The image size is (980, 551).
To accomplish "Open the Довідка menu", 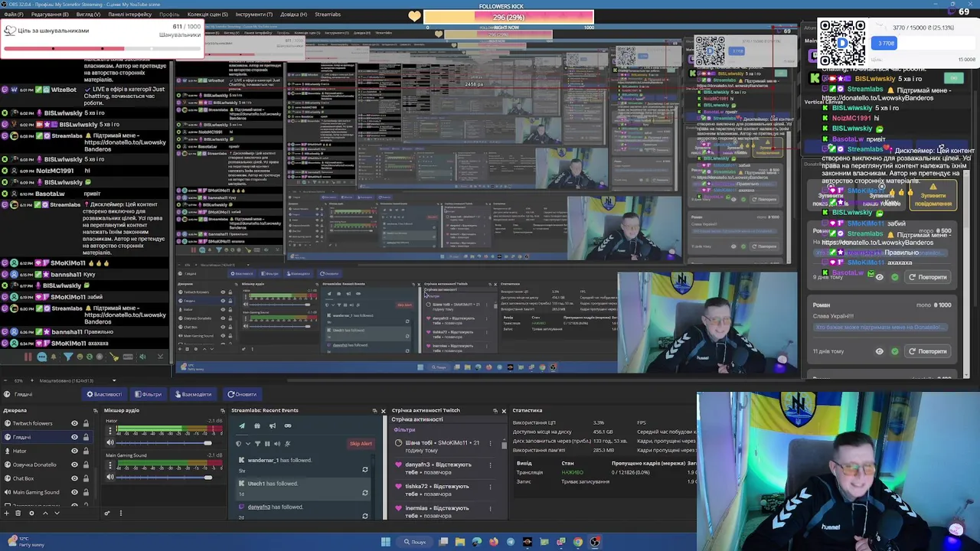I will [x=293, y=15].
